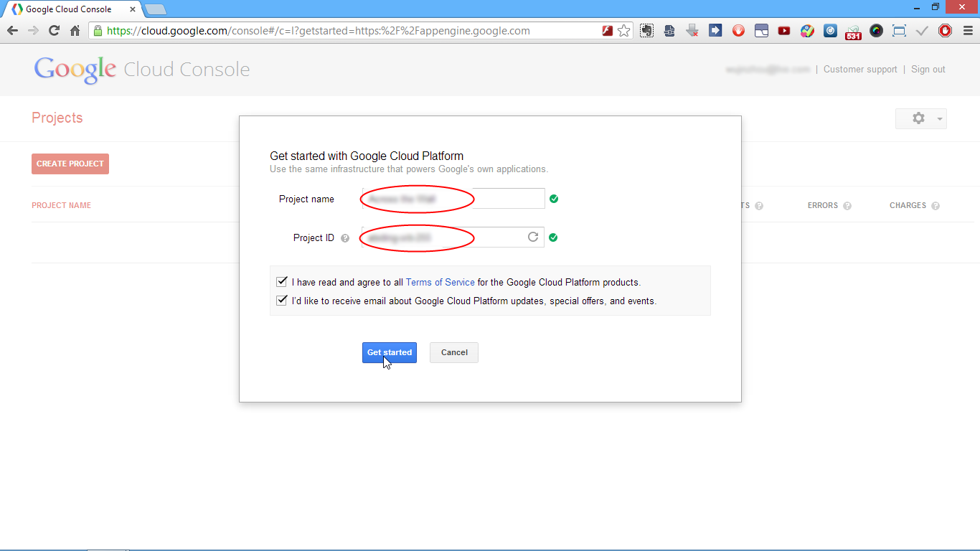Image resolution: width=980 pixels, height=551 pixels.
Task: Click into the Project ID field
Action: point(453,237)
